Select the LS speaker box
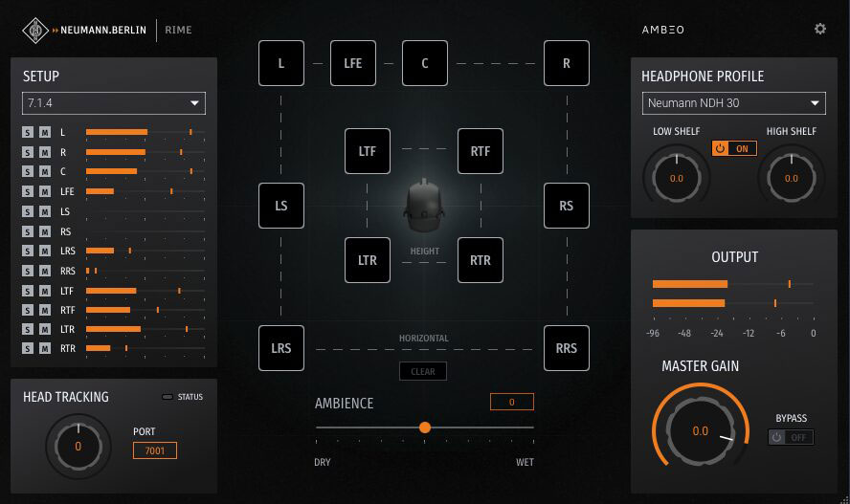 (281, 206)
